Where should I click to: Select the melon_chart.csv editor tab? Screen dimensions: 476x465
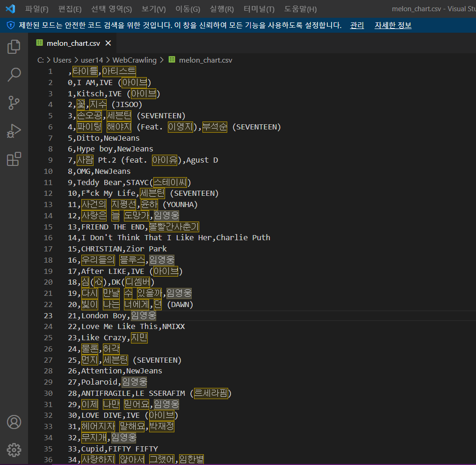point(72,43)
